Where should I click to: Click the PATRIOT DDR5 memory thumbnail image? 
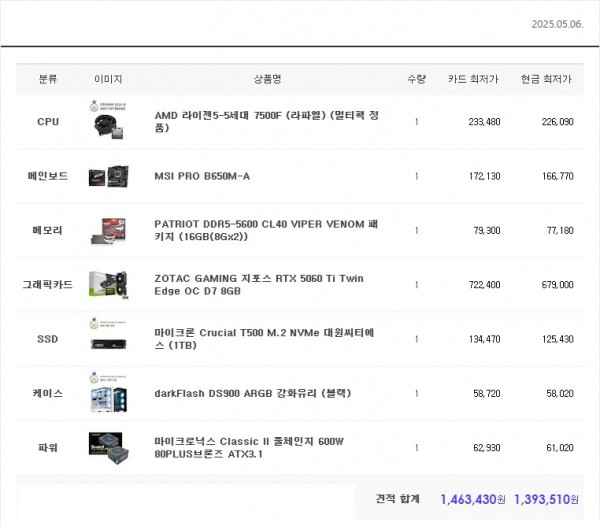click(108, 230)
